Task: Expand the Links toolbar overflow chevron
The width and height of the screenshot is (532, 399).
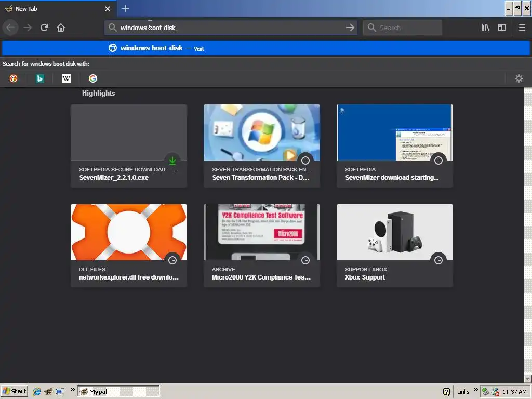Action: click(475, 390)
